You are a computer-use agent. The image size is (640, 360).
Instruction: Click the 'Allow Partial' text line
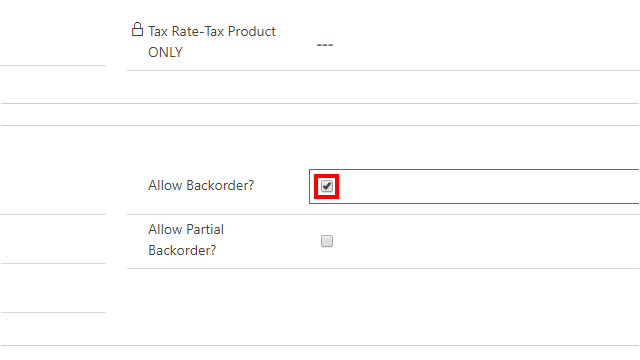(x=186, y=229)
